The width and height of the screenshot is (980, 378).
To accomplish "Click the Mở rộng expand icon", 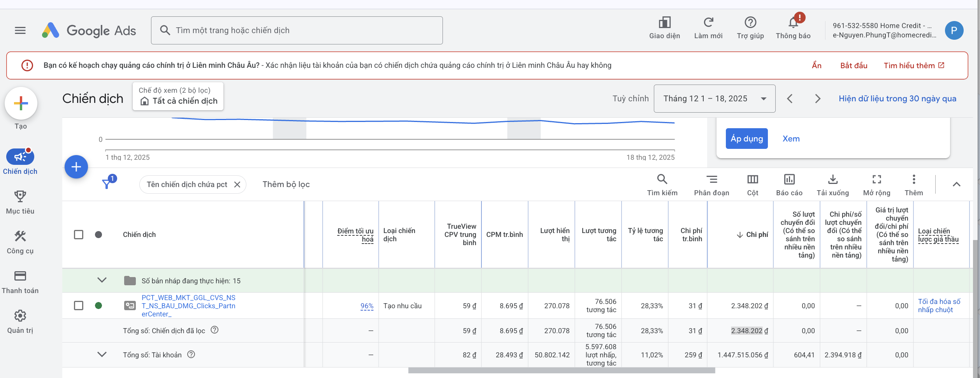I will click(x=877, y=179).
